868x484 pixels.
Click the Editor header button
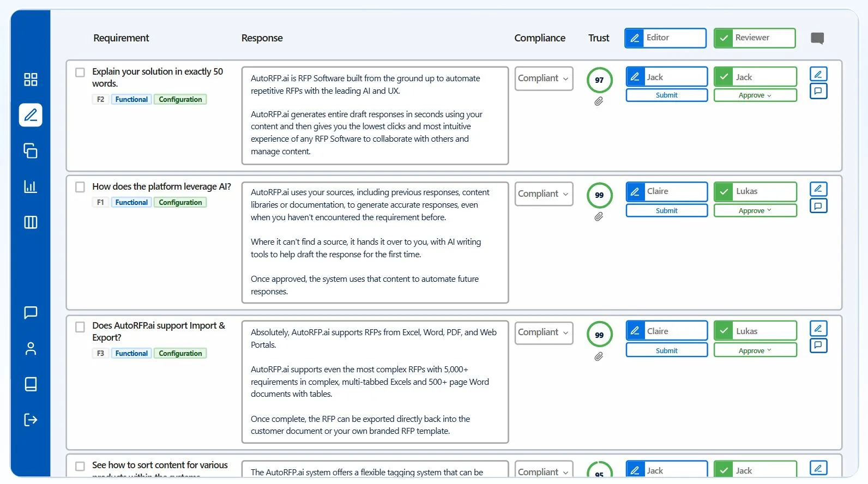tap(665, 38)
